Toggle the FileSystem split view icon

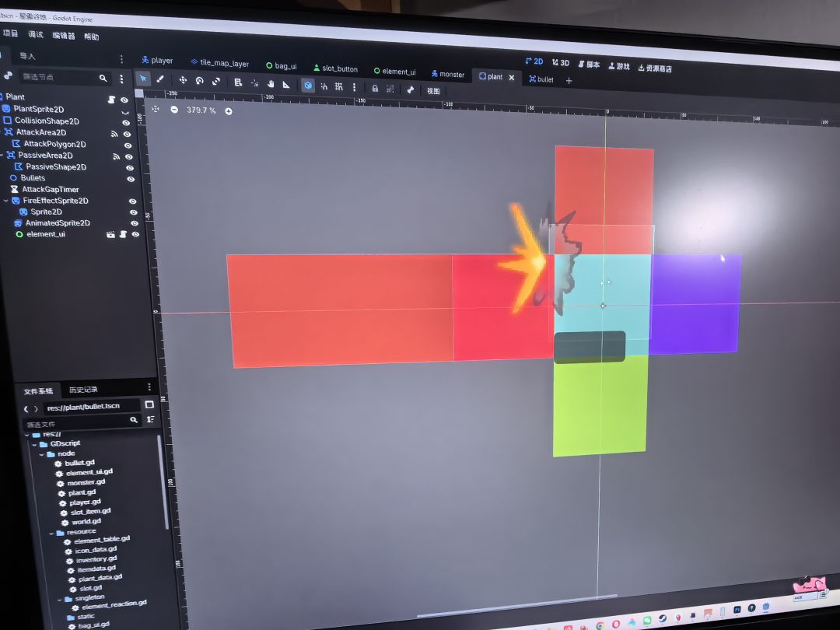pos(149,404)
